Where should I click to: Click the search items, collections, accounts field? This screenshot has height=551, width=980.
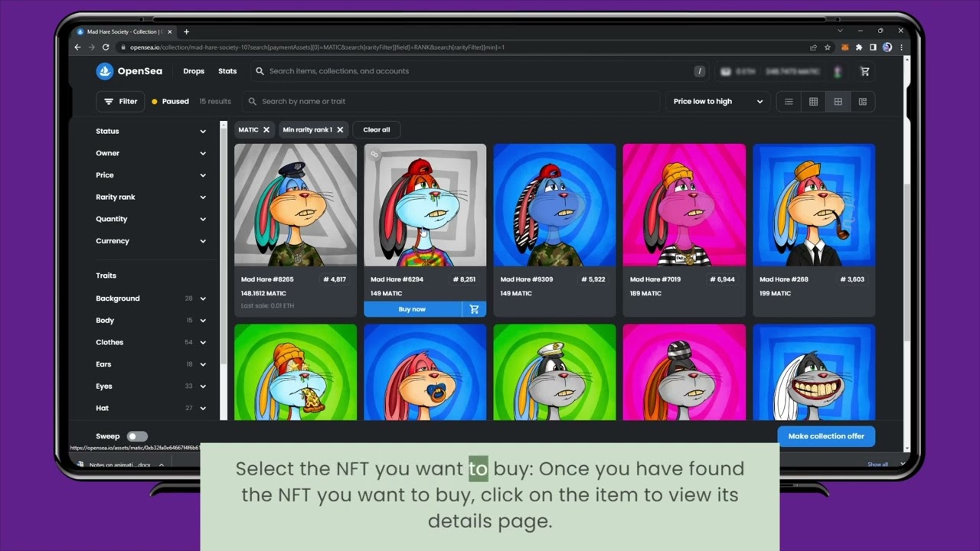click(x=479, y=71)
